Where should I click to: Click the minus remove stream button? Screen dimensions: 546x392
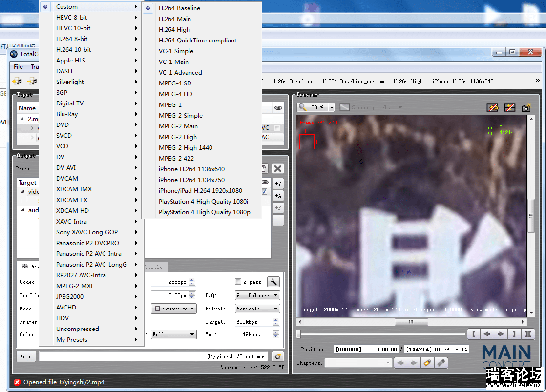[278, 220]
